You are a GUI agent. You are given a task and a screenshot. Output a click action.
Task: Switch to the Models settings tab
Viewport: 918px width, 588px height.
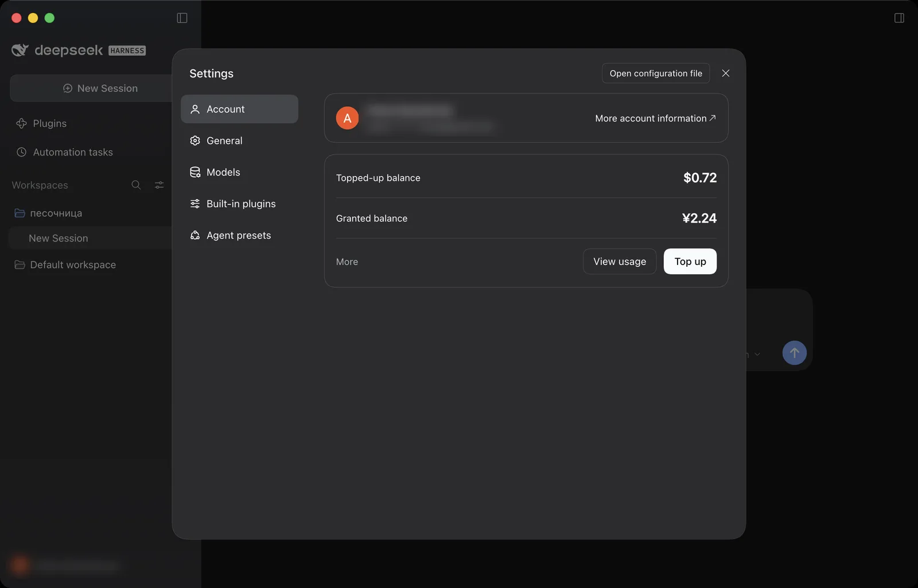click(x=239, y=172)
